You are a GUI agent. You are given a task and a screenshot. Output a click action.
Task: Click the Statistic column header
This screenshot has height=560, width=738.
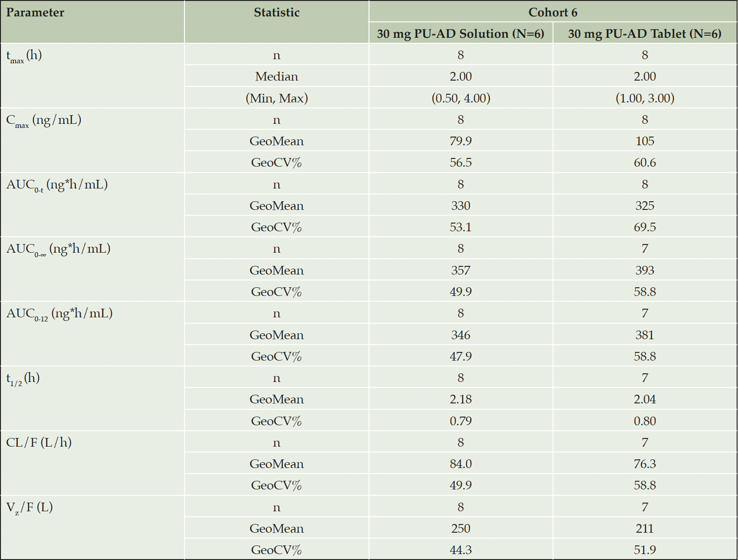pyautogui.click(x=277, y=13)
